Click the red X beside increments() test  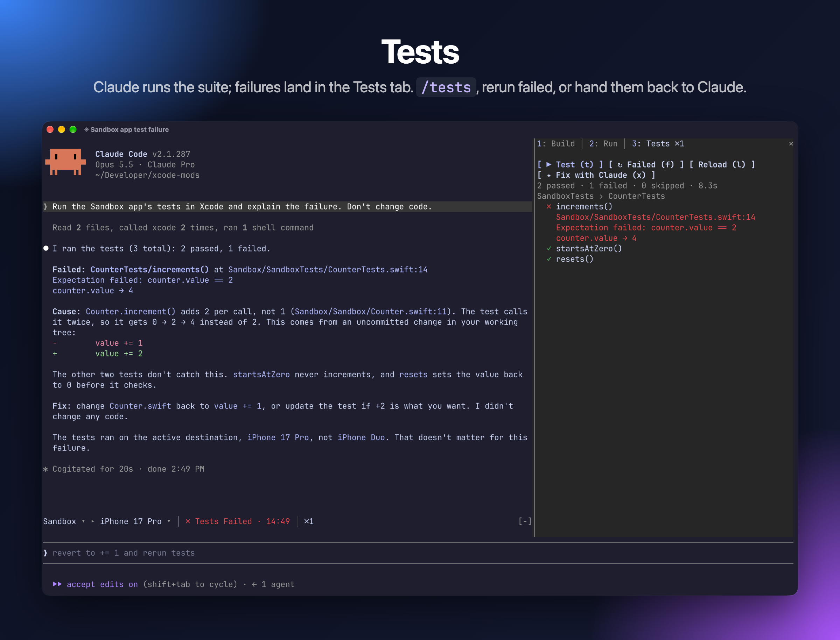click(549, 206)
